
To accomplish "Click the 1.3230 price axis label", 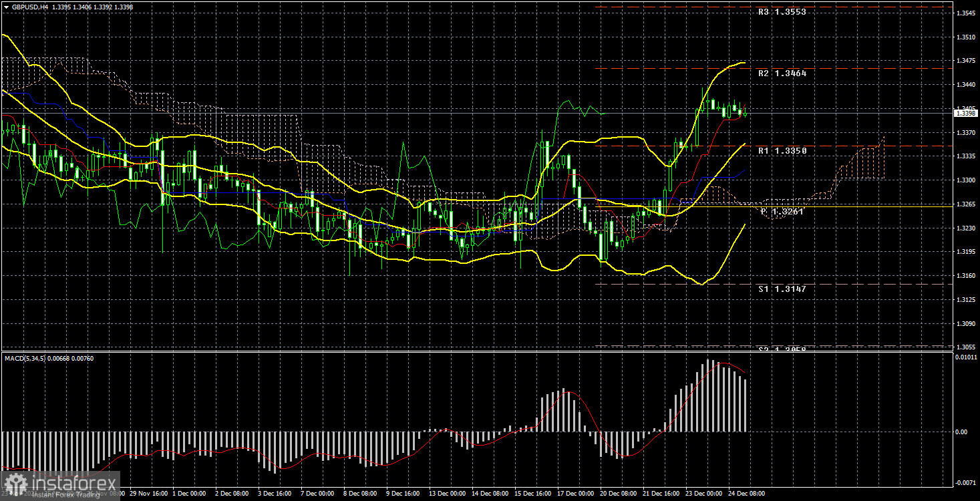I will (966, 228).
